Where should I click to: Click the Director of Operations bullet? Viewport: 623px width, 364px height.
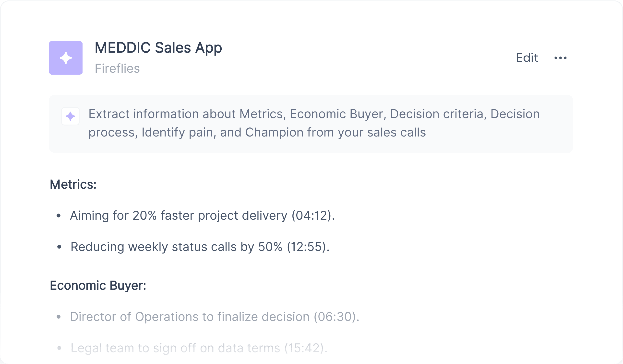215,317
